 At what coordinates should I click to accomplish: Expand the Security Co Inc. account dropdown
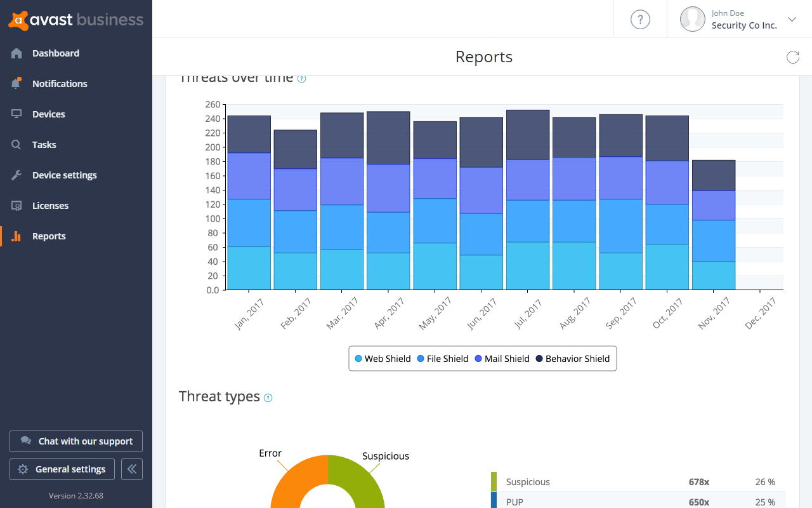[x=792, y=19]
